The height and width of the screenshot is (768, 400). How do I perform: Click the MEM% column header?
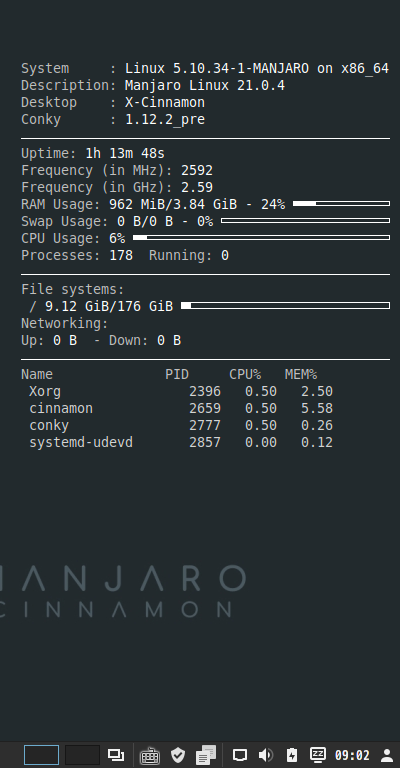click(x=301, y=374)
